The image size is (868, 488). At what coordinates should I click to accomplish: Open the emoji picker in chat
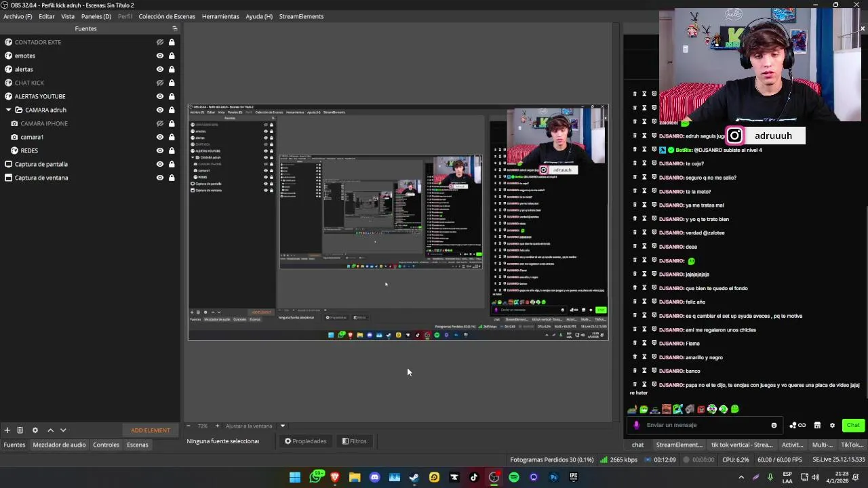point(774,425)
